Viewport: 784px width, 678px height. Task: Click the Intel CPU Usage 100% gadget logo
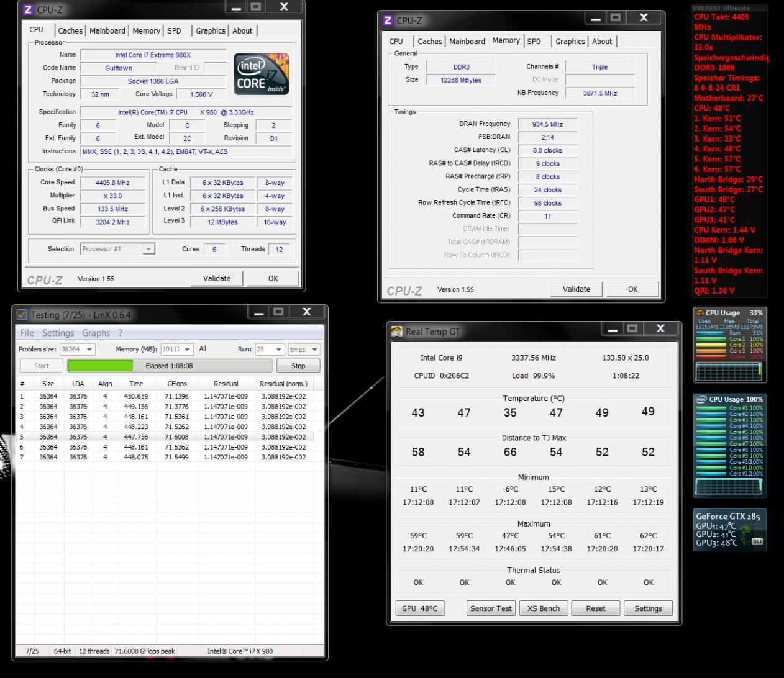700,399
